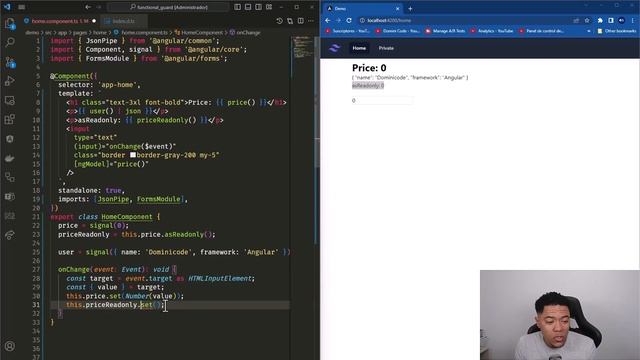Click the 'asReadonly: 0' text on the page
This screenshot has width=640, height=360.
[368, 85]
